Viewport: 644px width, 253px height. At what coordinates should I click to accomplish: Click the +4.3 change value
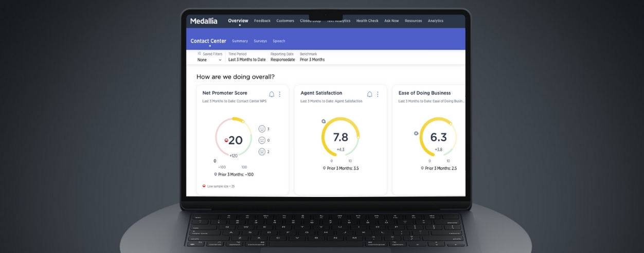tap(341, 150)
